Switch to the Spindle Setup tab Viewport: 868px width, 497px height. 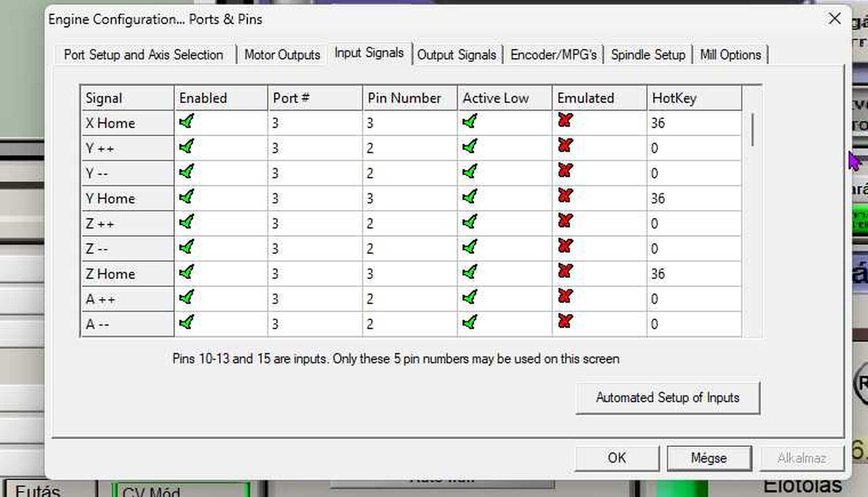tap(648, 55)
